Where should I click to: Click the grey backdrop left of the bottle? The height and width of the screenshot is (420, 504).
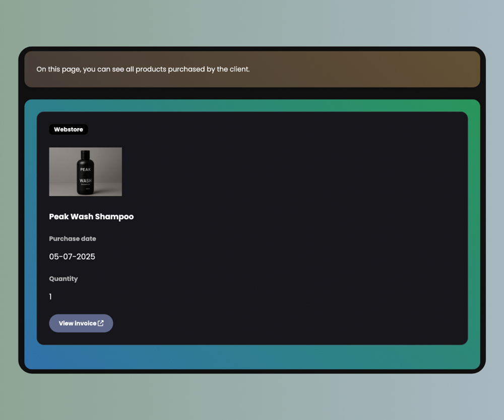pyautogui.click(x=60, y=171)
